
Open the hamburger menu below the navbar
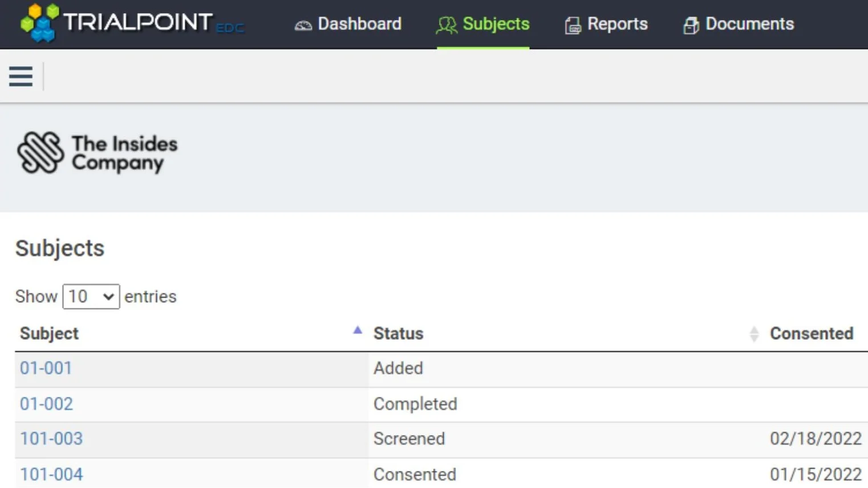point(21,76)
